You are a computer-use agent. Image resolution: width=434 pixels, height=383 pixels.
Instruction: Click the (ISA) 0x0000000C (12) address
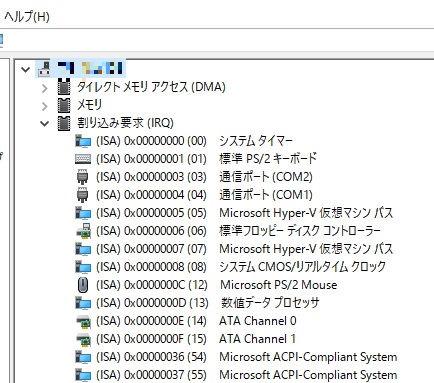point(152,285)
